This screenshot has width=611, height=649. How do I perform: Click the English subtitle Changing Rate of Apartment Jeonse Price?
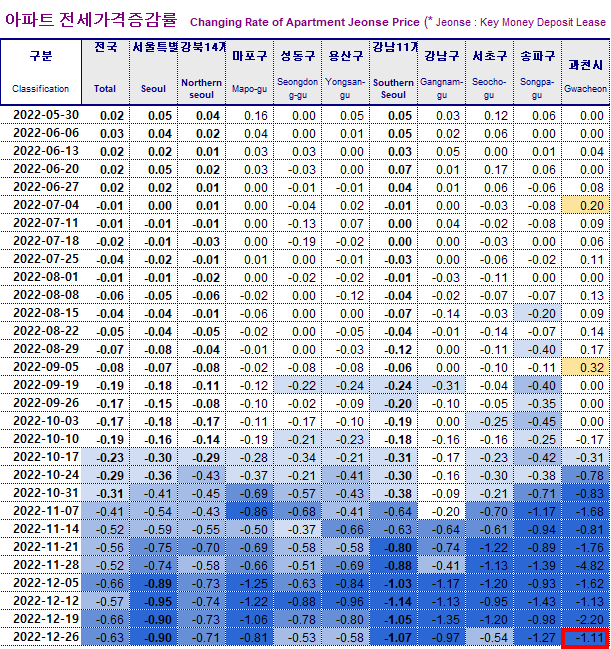(305, 22)
